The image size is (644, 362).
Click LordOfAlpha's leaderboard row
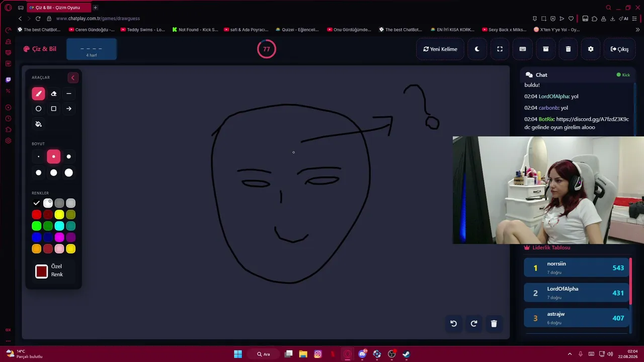coord(577,293)
